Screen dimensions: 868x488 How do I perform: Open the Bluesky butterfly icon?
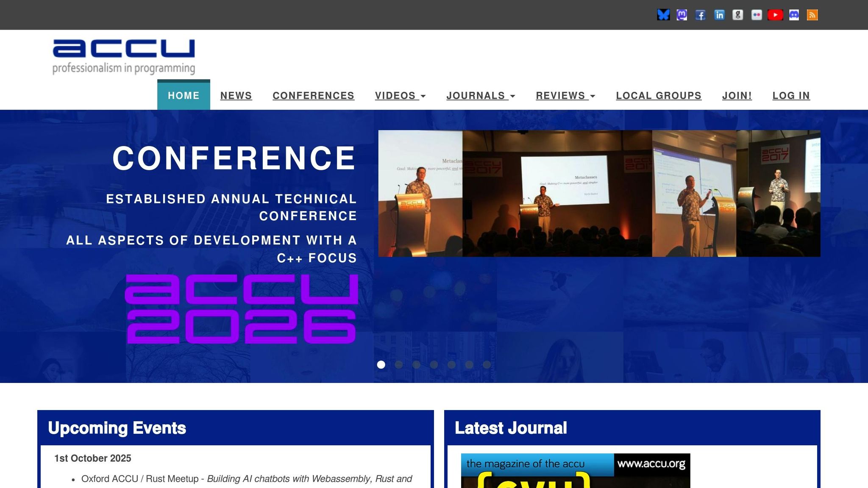(x=663, y=15)
